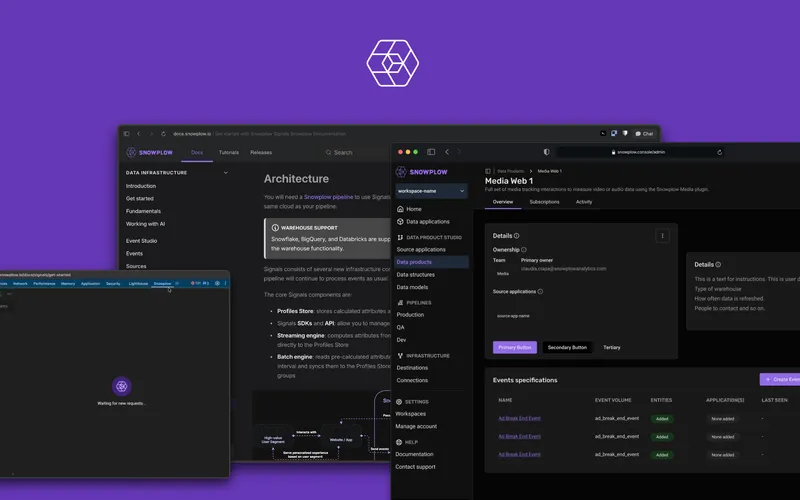This screenshot has width=800, height=500.
Task: Open the Production pipeline item
Action: (x=410, y=315)
